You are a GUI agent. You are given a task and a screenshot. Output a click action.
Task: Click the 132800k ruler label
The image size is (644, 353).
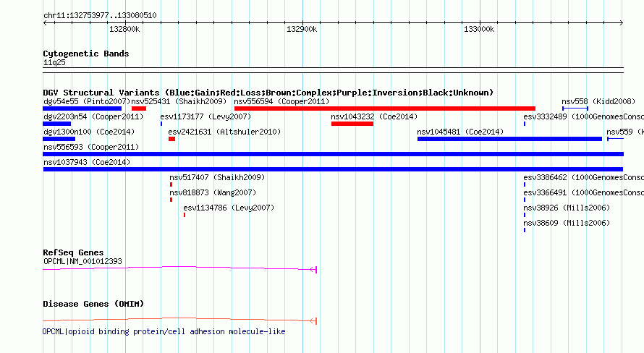(124, 29)
